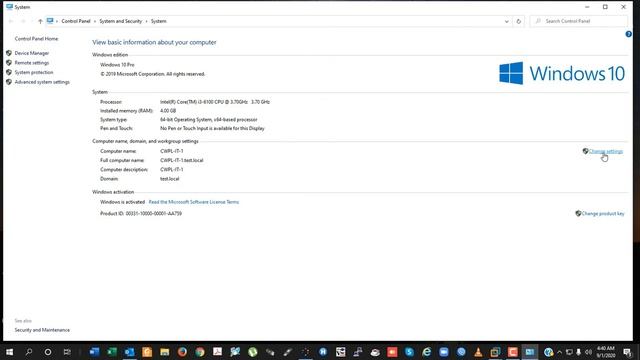This screenshot has width=640, height=360.
Task: Click the volume speaker tray icon
Action: 588,352
